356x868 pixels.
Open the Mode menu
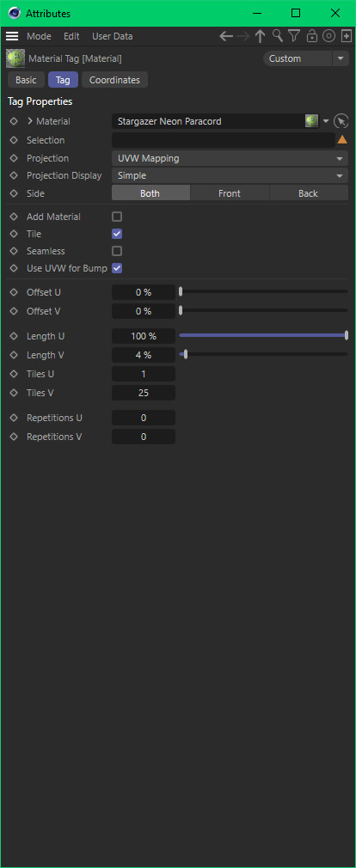pyautogui.click(x=39, y=37)
